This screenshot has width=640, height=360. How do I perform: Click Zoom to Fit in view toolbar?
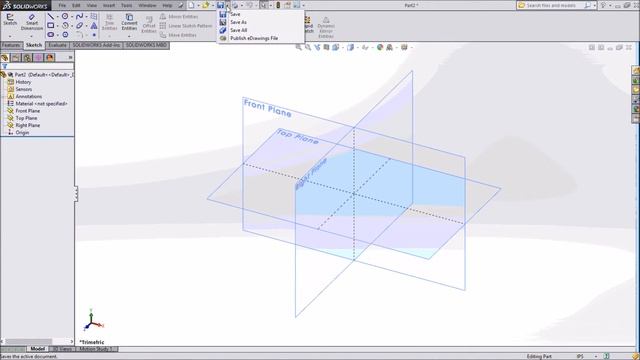[299, 47]
